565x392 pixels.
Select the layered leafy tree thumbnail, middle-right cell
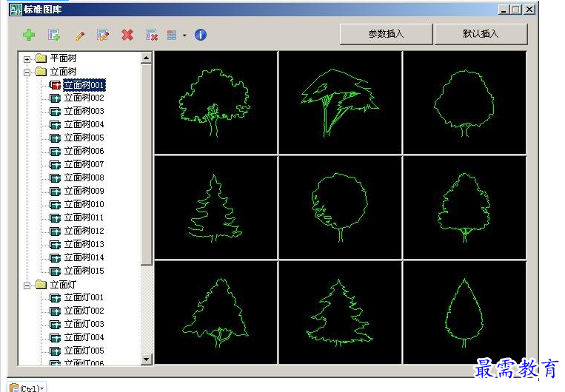(x=464, y=207)
